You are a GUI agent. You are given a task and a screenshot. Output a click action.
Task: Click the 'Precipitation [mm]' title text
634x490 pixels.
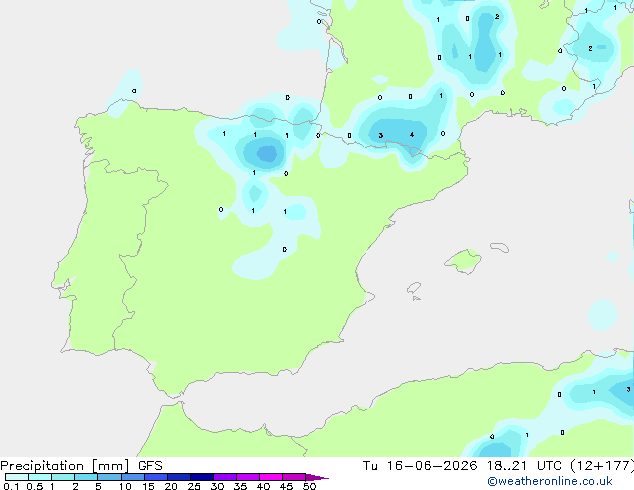click(x=65, y=466)
